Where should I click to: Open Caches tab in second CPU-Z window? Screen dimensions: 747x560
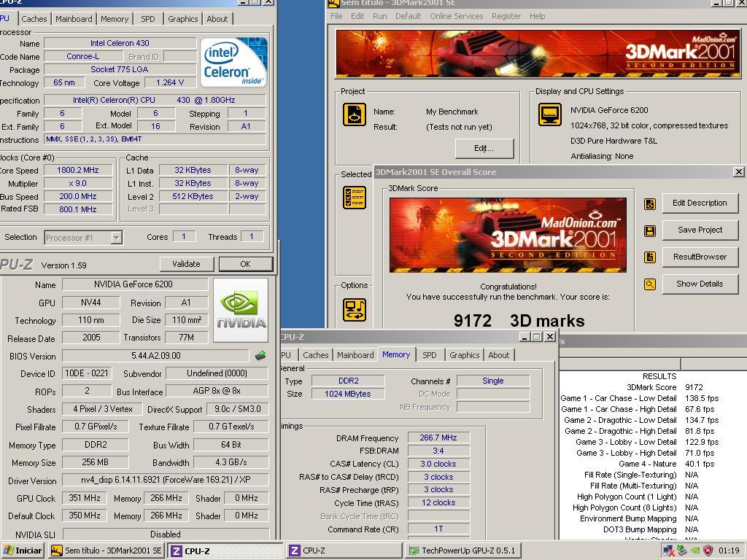pyautogui.click(x=315, y=355)
